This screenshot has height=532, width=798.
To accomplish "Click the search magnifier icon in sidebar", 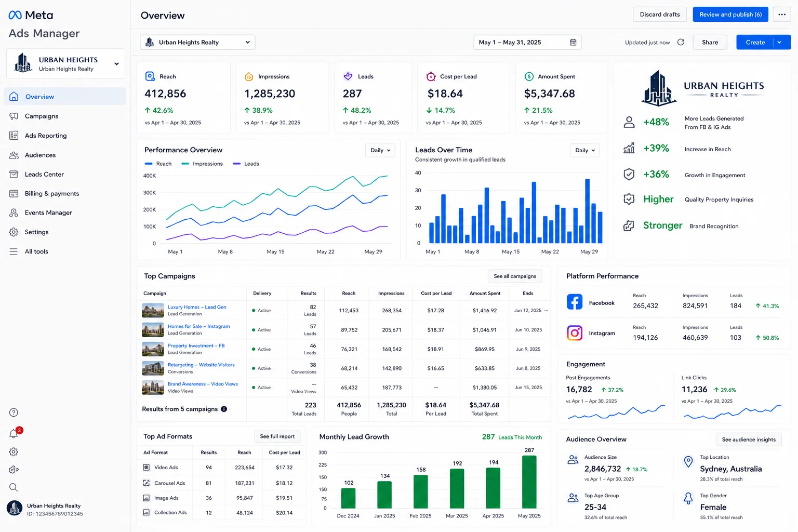I will (x=14, y=487).
